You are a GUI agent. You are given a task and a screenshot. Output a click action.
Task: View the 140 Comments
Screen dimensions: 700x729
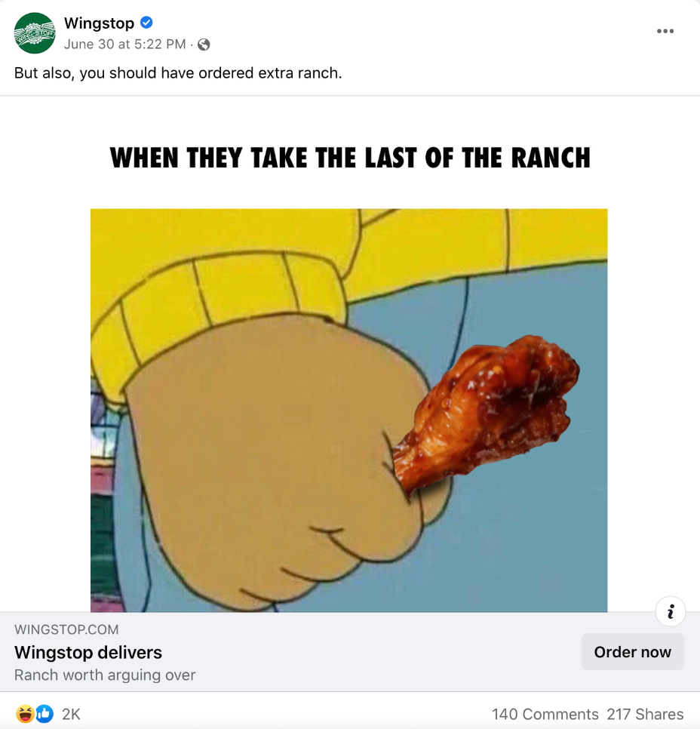(x=545, y=714)
